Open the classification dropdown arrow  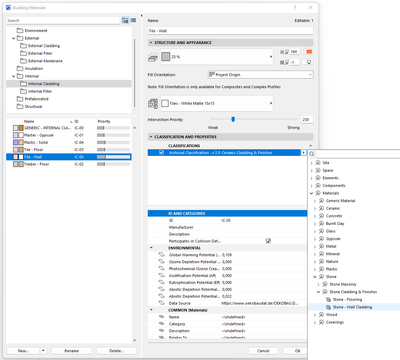click(x=304, y=153)
